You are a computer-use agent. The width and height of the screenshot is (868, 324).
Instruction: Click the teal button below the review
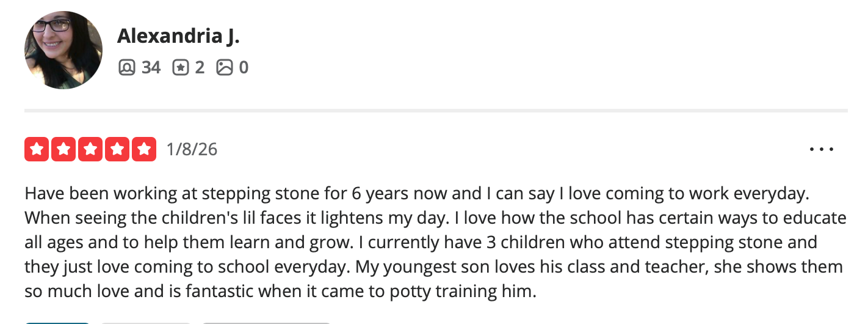pos(57,322)
